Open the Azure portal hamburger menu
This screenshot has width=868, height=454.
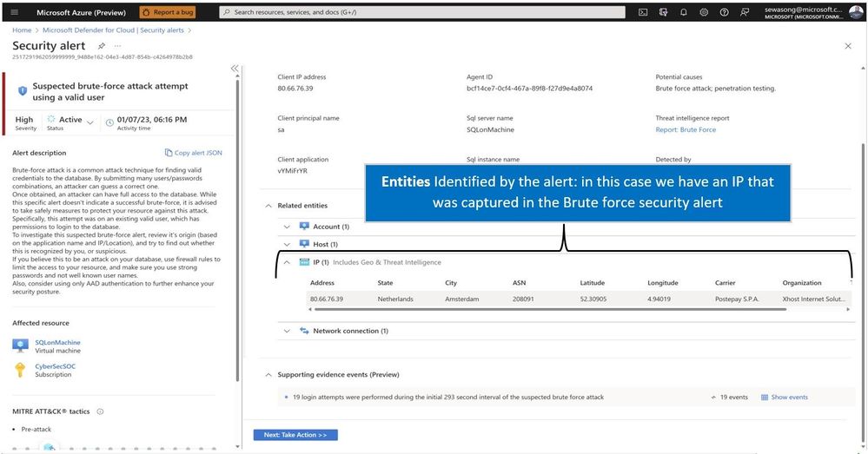tap(15, 12)
